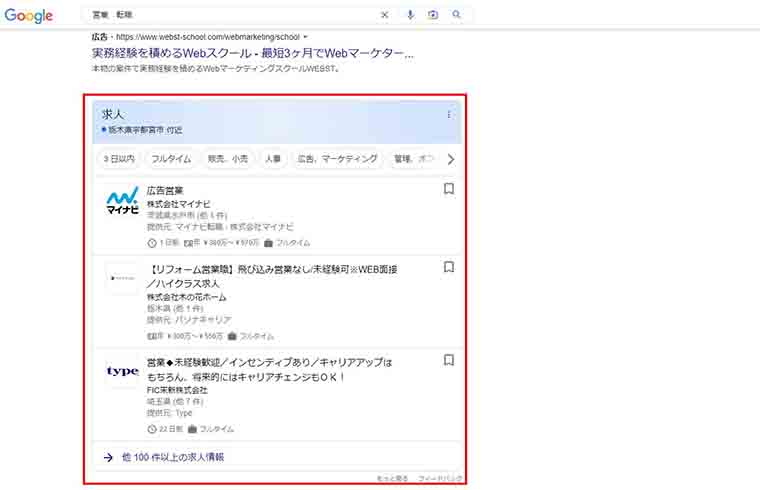The width and height of the screenshot is (760, 490).
Task: Open the フィードバック link in the footer
Action: (x=440, y=478)
